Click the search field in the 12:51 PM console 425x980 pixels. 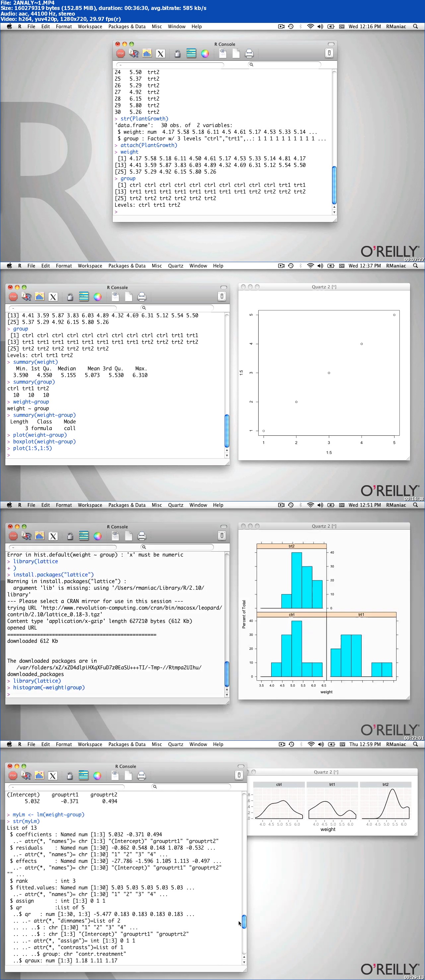click(x=177, y=547)
